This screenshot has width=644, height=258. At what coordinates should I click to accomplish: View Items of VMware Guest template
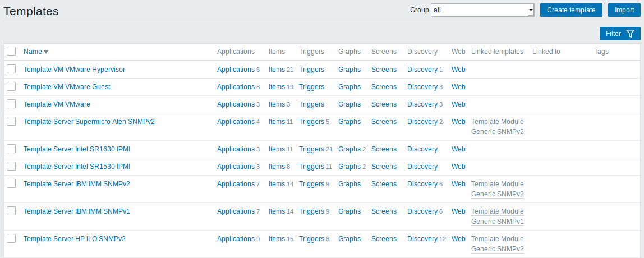point(277,87)
